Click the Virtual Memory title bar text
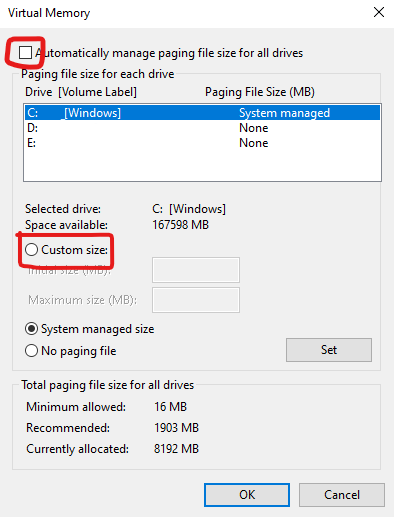The height and width of the screenshot is (517, 394). [x=49, y=13]
